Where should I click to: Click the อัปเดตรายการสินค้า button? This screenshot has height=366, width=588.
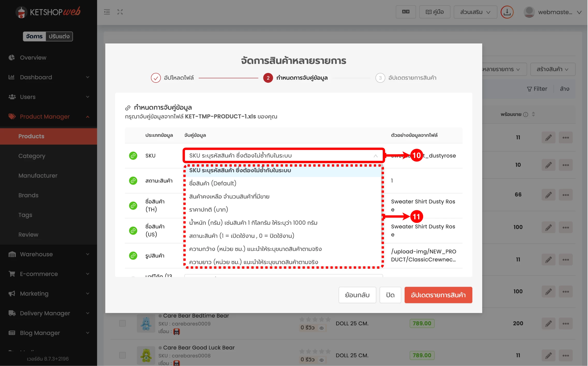pos(438,295)
